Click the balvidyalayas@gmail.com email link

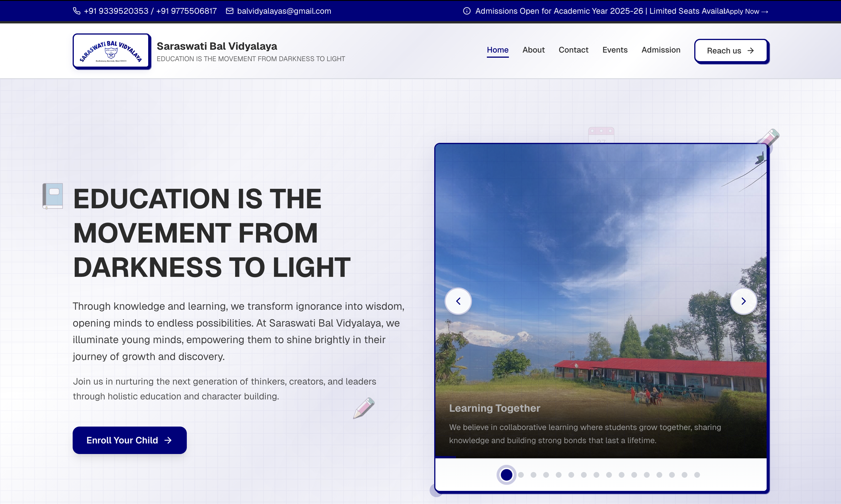284,11
